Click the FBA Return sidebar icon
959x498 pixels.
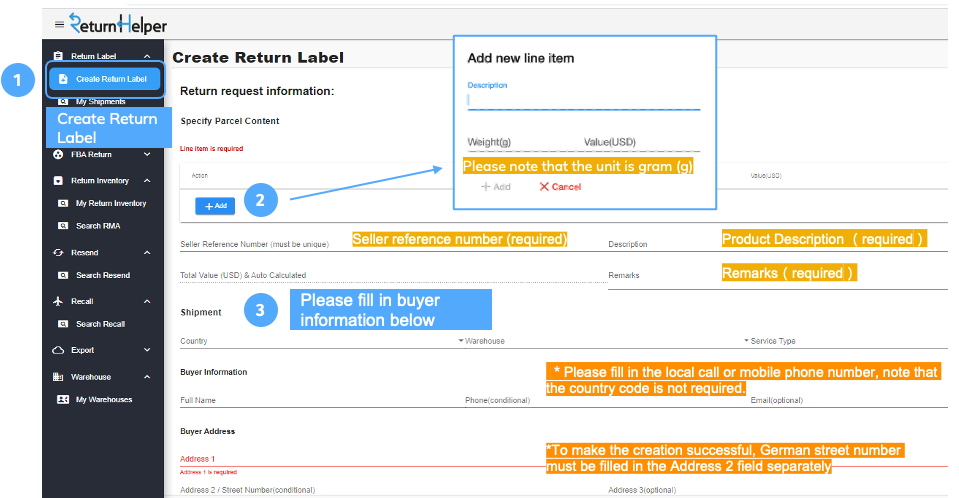58,154
